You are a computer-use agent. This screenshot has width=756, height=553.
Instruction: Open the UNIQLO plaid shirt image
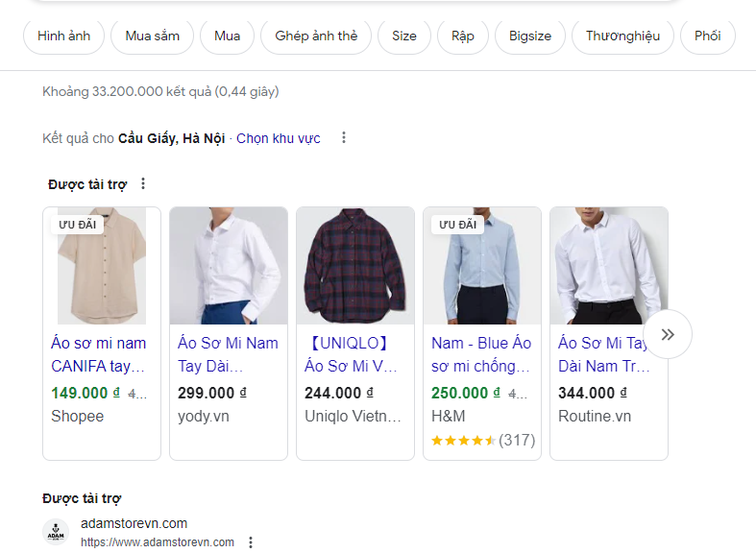coord(355,266)
